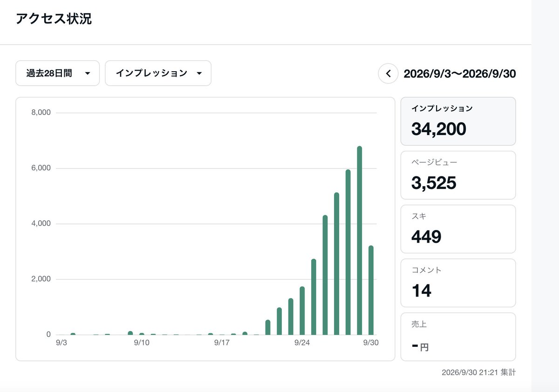559x392 pixels.
Task: Click the tallest chart bar near 9/29
Action: (x=360, y=241)
